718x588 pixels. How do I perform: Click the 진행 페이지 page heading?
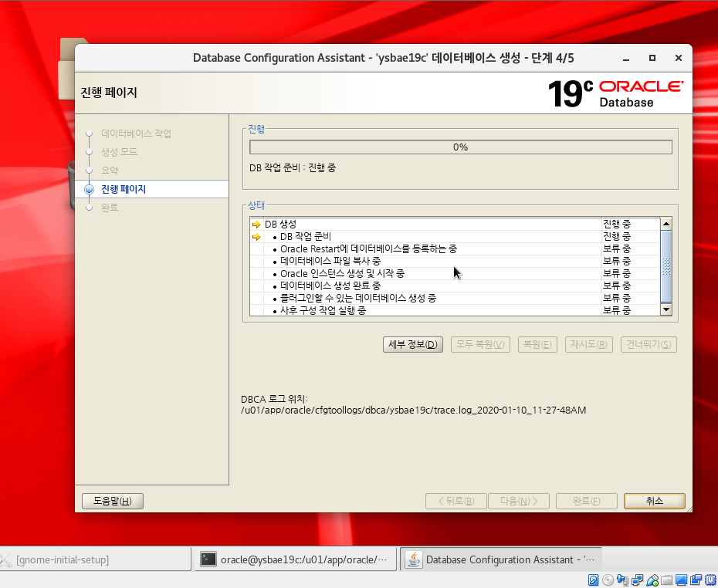pyautogui.click(x=109, y=93)
